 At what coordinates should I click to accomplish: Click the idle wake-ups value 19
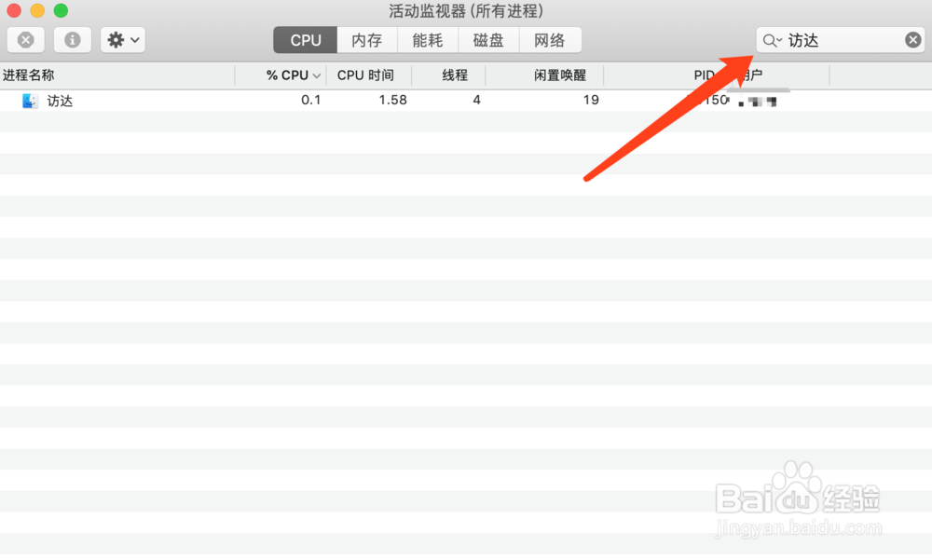coord(591,100)
